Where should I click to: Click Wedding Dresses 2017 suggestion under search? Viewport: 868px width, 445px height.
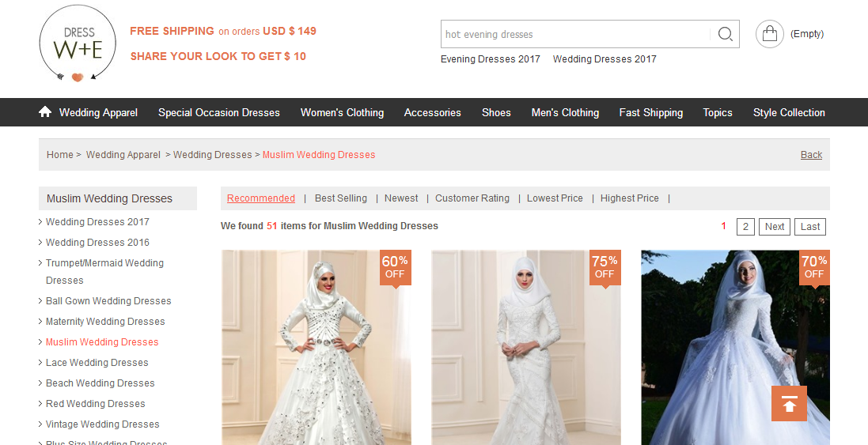pyautogui.click(x=605, y=59)
